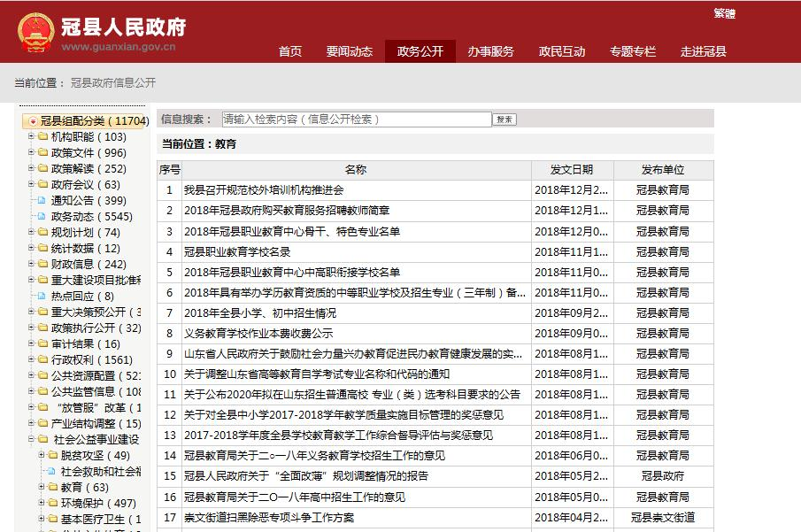Screen dimensions: 801x532
Task: Click document icon beside 热点回应
Action: point(42,296)
